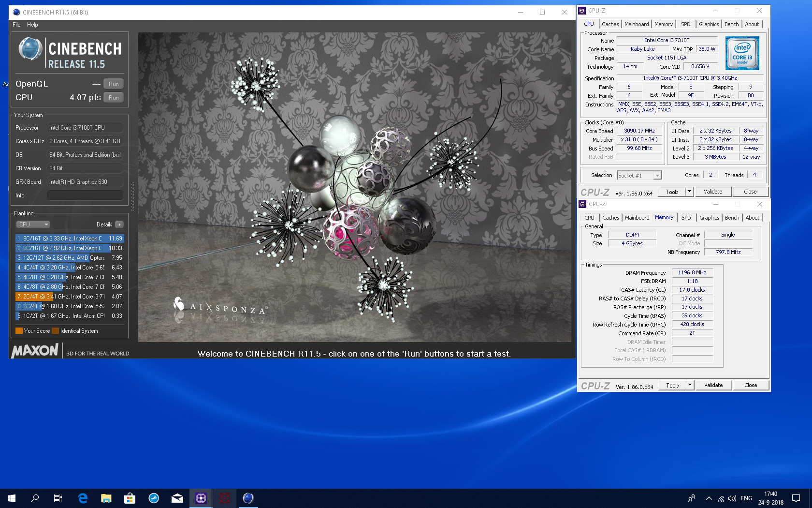The width and height of the screenshot is (812, 508).
Task: Show hidden system tray icons
Action: [x=709, y=498]
